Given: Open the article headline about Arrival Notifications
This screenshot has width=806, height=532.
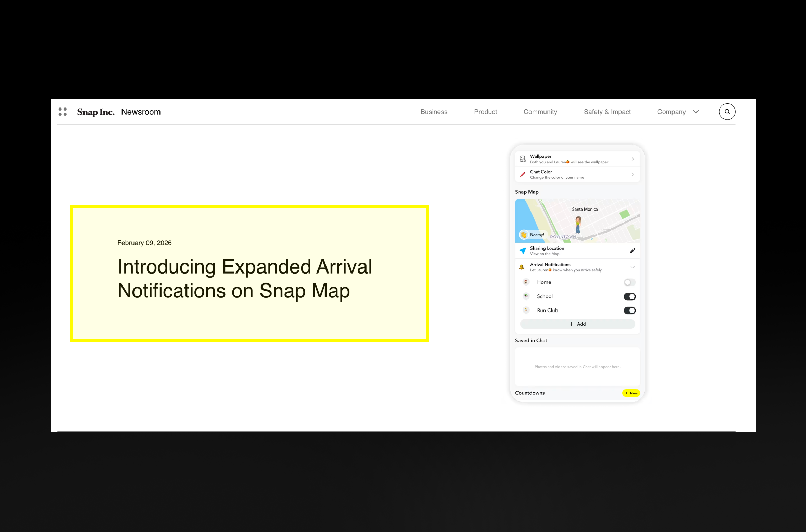Looking at the screenshot, I should pyautogui.click(x=244, y=279).
